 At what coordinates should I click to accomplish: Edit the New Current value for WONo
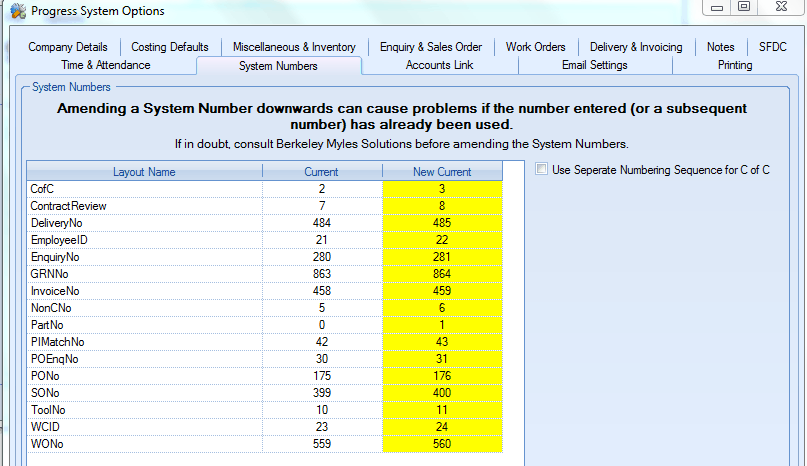(x=442, y=444)
